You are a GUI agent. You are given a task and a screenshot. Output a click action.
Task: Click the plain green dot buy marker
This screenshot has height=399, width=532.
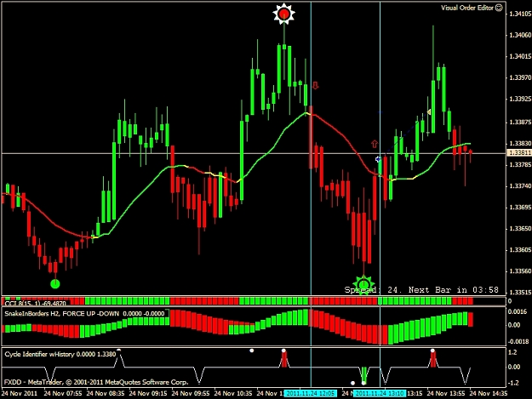pyautogui.click(x=55, y=284)
